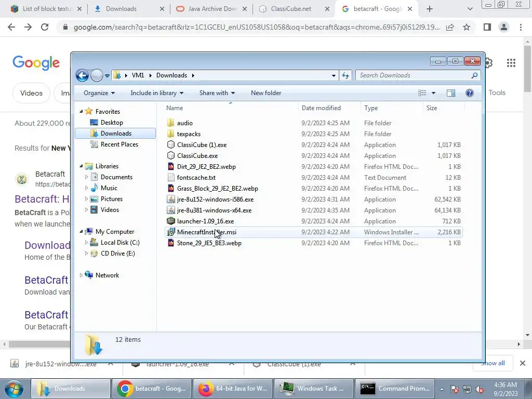
Task: Select the launcher-1.09_16.exe icon
Action: pos(170,221)
